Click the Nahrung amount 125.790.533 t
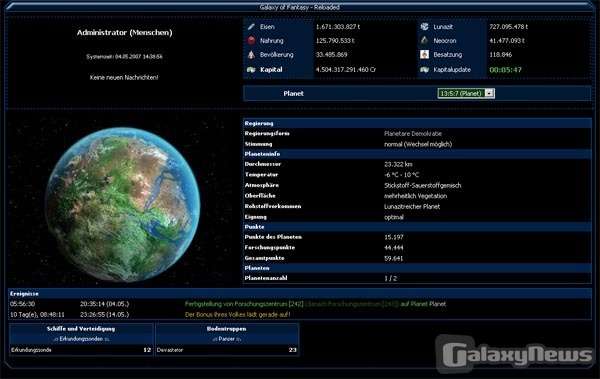The image size is (600, 379). point(335,41)
